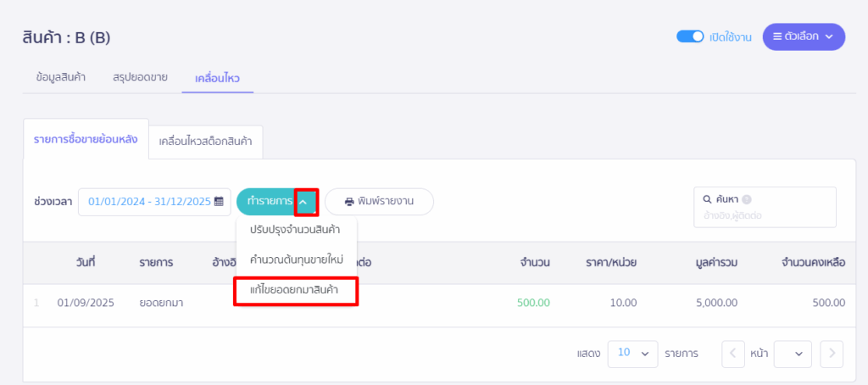Click the green 500.00 quantity value
Screen dimensions: 868x385
534,303
